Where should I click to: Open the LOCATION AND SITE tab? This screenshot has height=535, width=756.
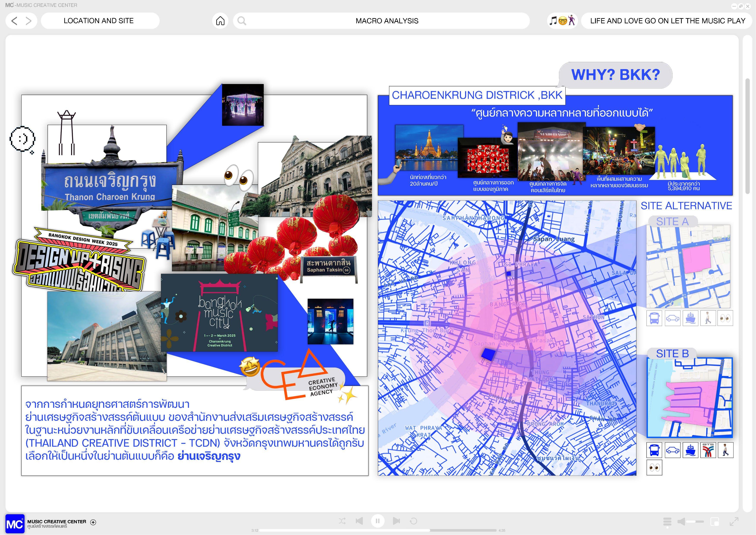pos(99,21)
